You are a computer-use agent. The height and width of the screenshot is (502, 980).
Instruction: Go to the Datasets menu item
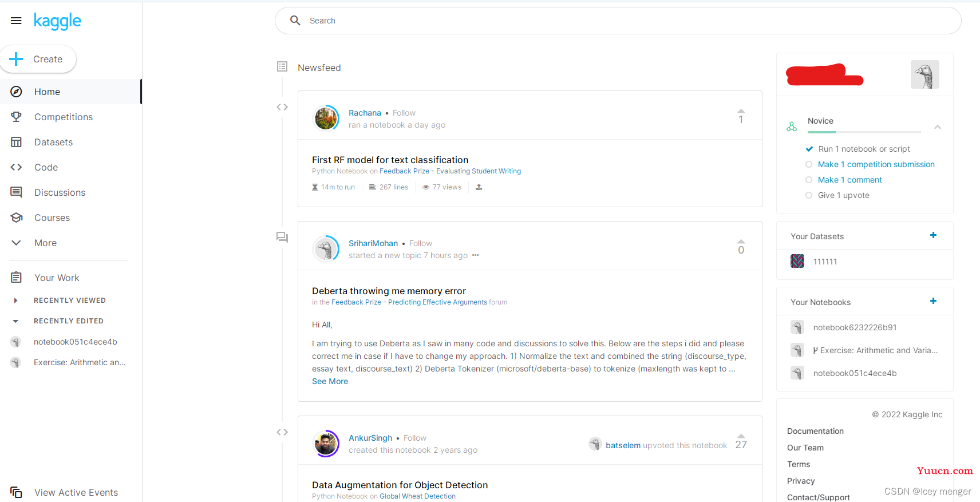click(70, 142)
